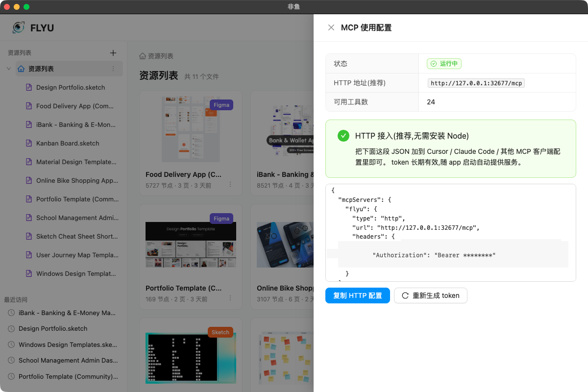588x392 pixels.
Task: Click the 可用工具数 value 24
Action: point(431,102)
